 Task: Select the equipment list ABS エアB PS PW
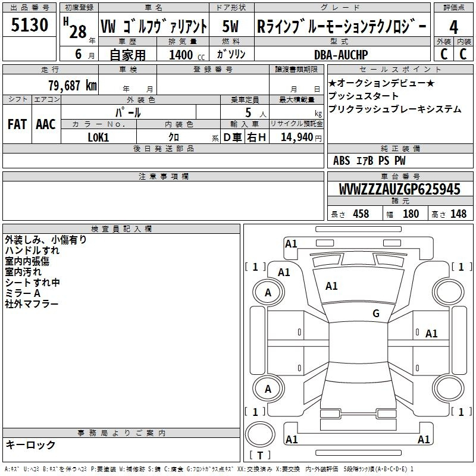[x=369, y=161]
